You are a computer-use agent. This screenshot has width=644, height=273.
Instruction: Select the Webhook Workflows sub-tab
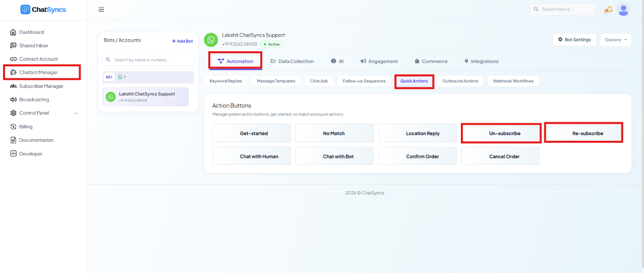(x=513, y=81)
